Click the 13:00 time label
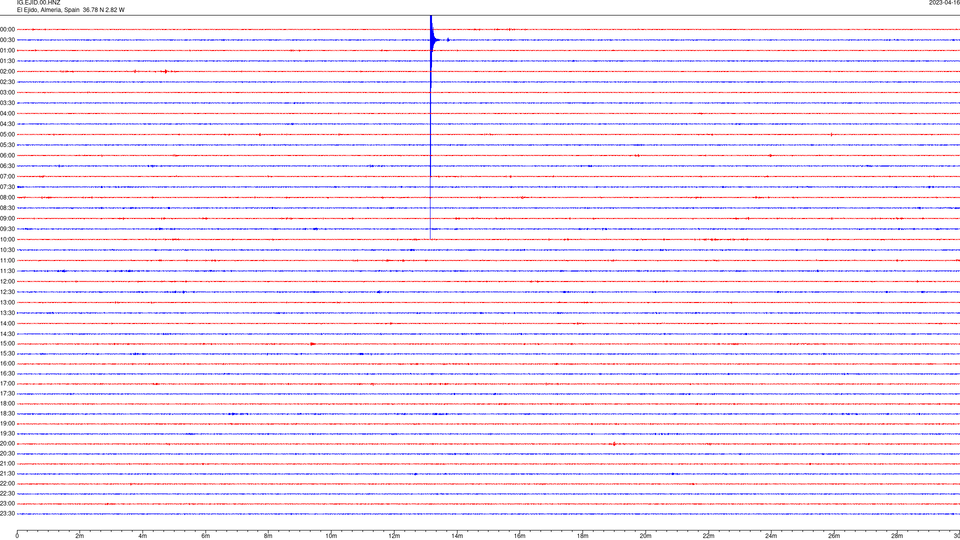Viewport: 960px width, 540px height. tap(7, 302)
